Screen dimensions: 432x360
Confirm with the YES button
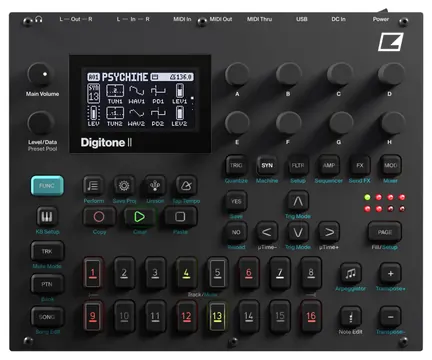coord(236,201)
